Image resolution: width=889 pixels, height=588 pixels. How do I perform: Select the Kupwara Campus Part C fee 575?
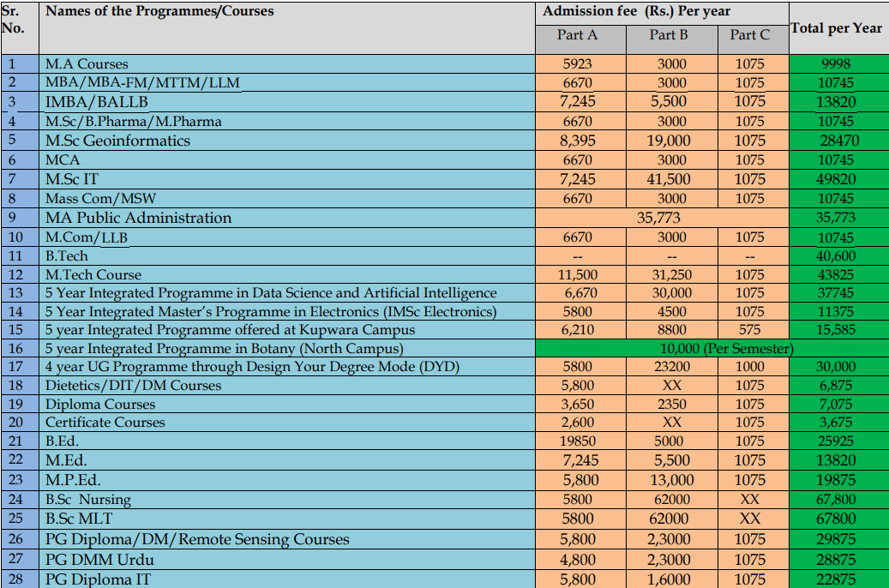pyautogui.click(x=749, y=330)
